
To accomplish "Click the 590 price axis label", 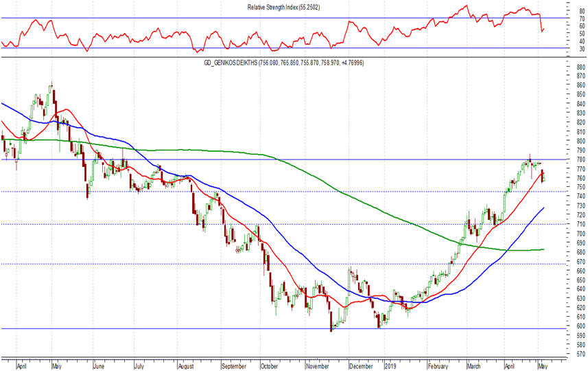I will (581, 335).
